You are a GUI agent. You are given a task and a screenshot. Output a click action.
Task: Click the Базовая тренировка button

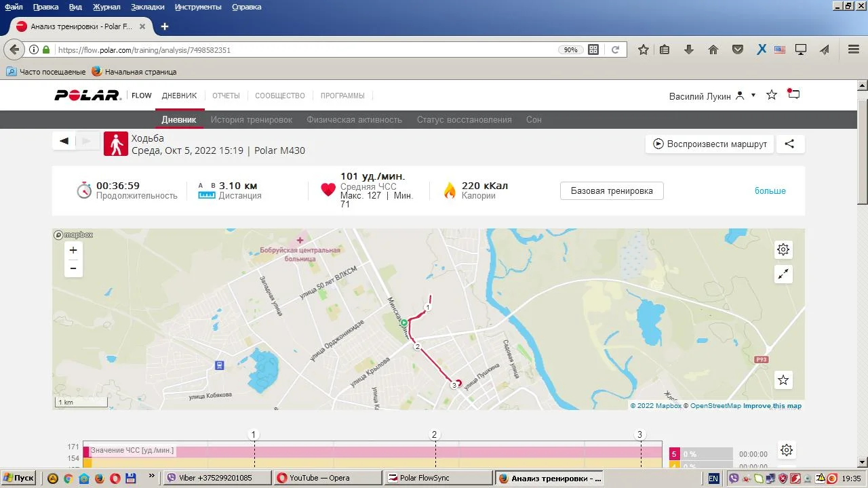click(612, 190)
